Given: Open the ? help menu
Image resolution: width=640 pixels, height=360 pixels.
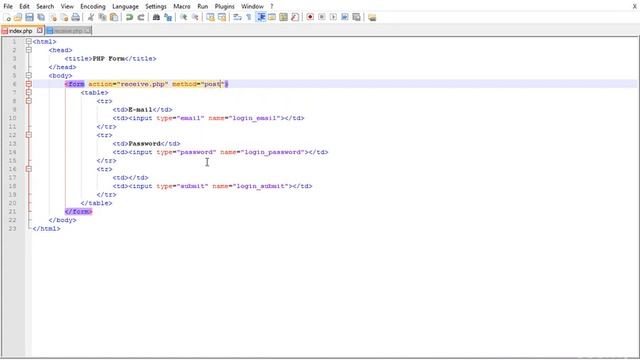Looking at the screenshot, I should click(272, 7).
